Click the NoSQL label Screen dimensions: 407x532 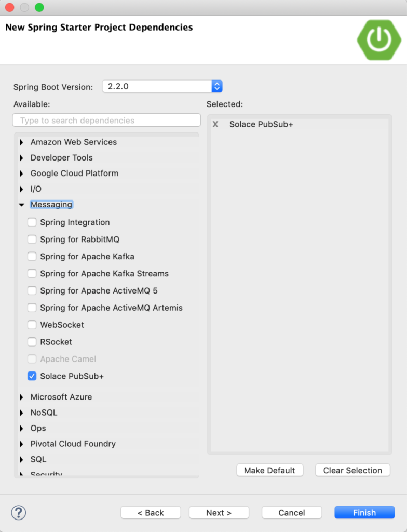click(x=44, y=413)
